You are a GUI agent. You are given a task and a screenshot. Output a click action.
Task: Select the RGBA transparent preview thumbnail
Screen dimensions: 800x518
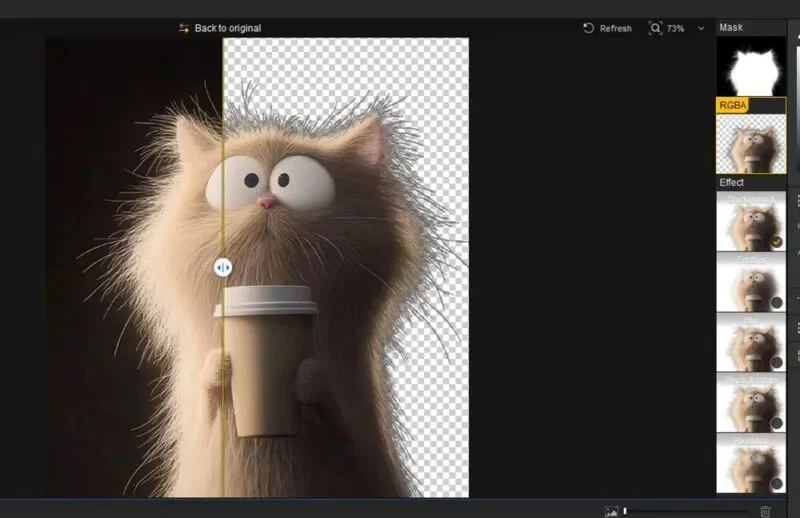751,144
